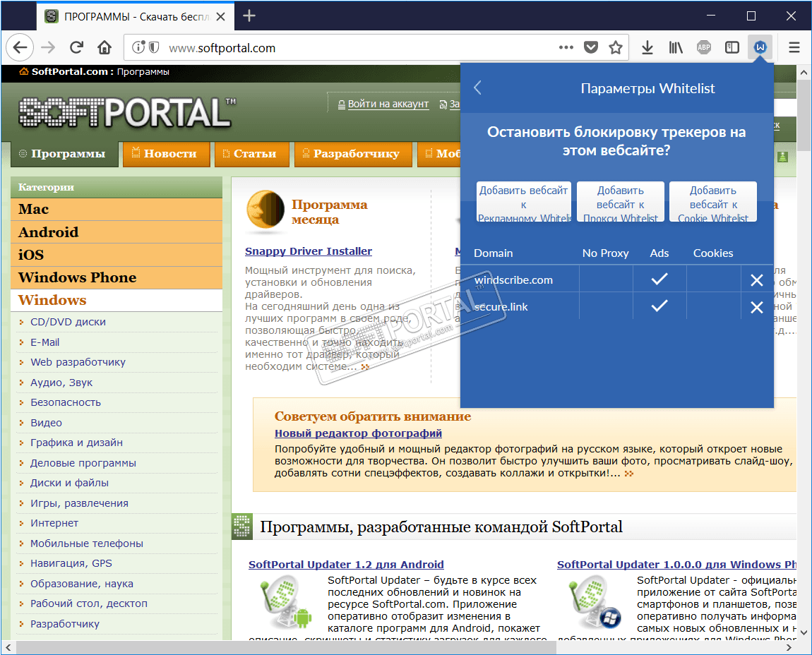Image resolution: width=812 pixels, height=655 pixels.
Task: Open Новый редактор фотографий link
Action: pyautogui.click(x=358, y=433)
